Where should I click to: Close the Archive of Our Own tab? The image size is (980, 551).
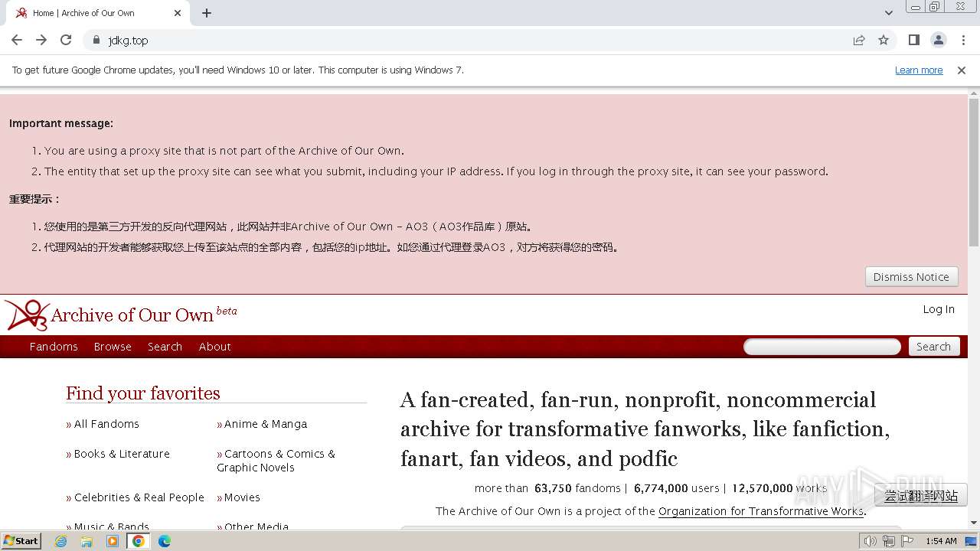click(x=178, y=13)
